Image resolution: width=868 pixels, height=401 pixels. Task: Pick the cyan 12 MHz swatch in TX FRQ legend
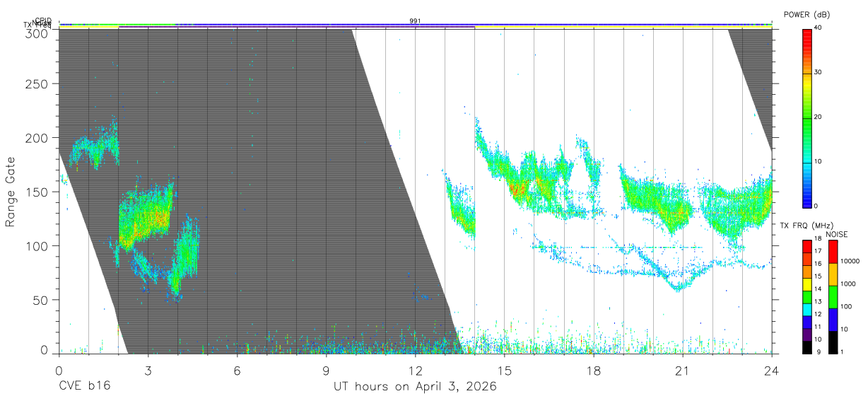(807, 309)
